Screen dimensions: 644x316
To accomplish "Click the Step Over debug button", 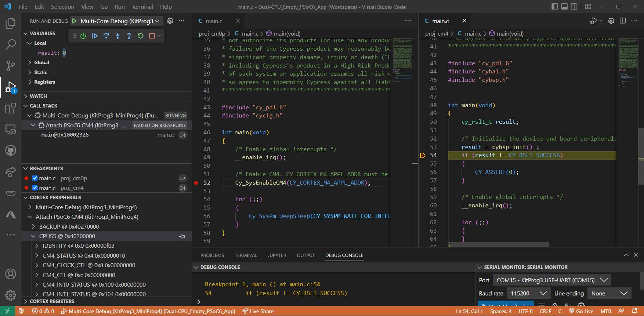I will (106, 36).
